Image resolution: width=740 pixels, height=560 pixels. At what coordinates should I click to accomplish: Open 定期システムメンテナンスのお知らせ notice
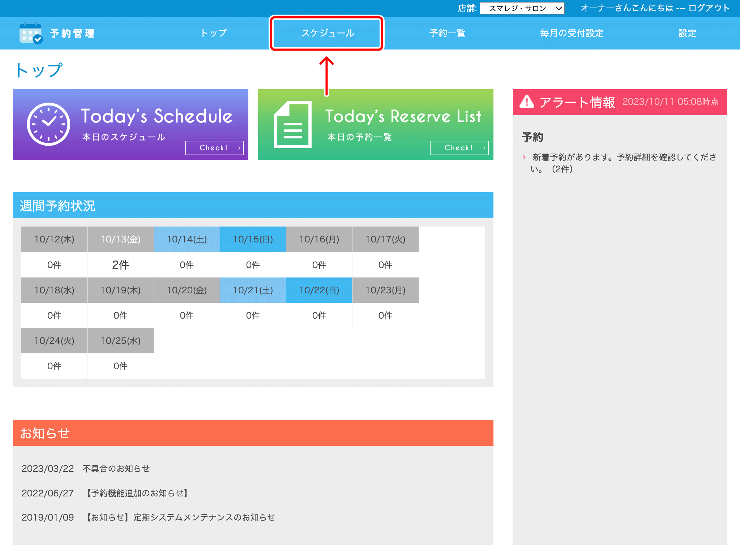click(x=180, y=517)
